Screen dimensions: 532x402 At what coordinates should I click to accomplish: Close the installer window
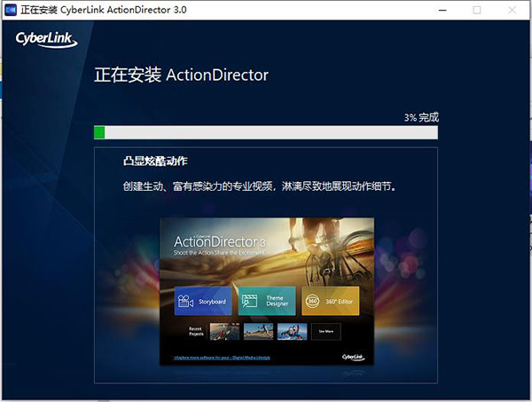pyautogui.click(x=512, y=10)
